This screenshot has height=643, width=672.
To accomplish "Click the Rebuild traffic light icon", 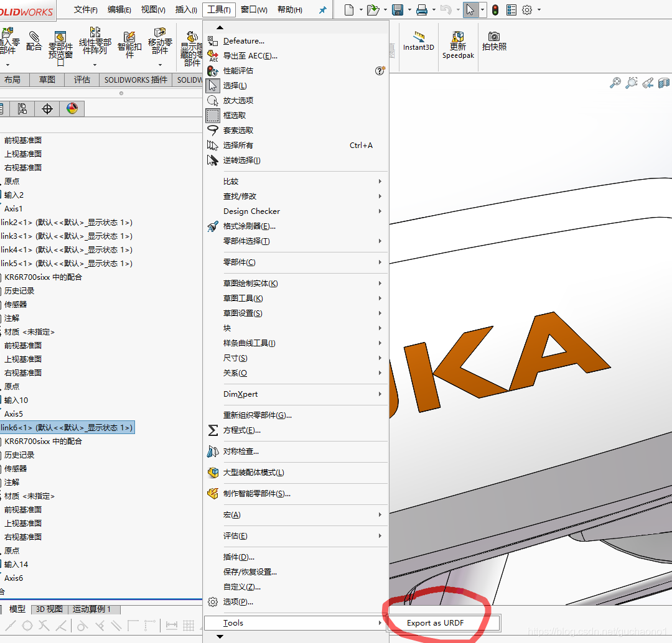I will pyautogui.click(x=495, y=10).
